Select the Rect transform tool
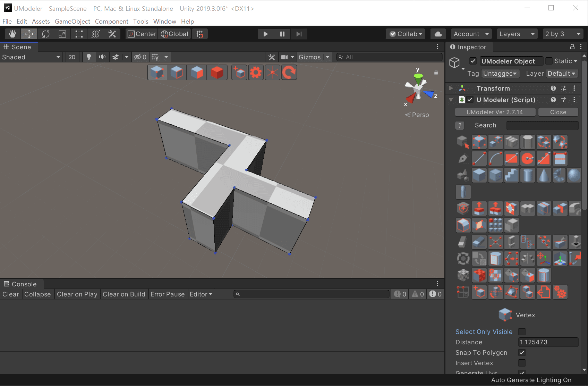Screen dimensions: 588x386 (79, 34)
